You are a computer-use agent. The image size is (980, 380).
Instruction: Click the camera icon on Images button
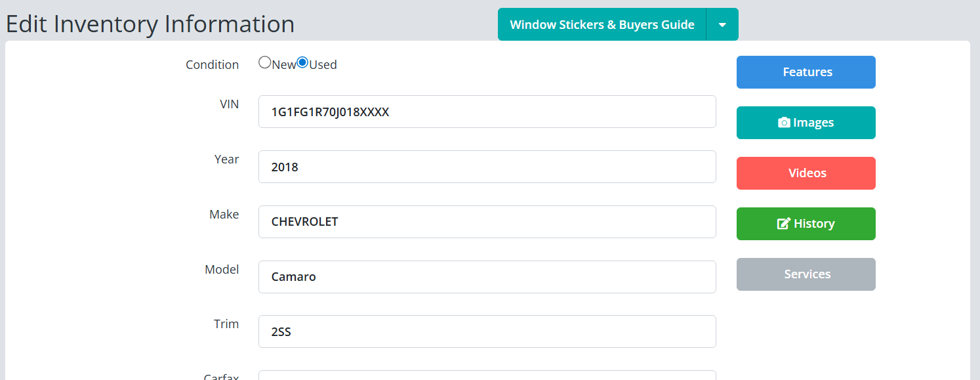[x=784, y=123]
